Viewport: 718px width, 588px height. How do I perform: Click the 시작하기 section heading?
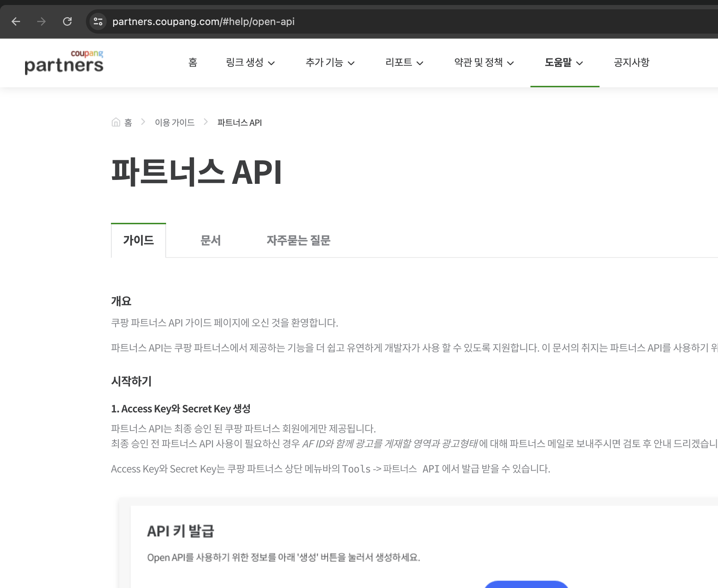(x=131, y=381)
